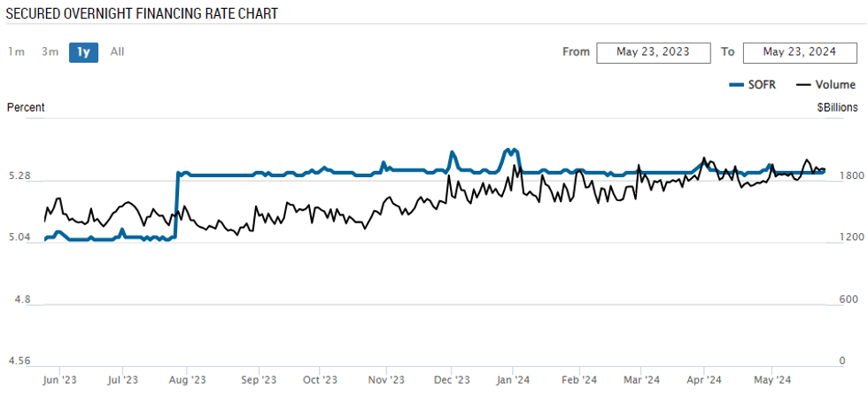Click the 4.56 percent axis label

pos(19,361)
